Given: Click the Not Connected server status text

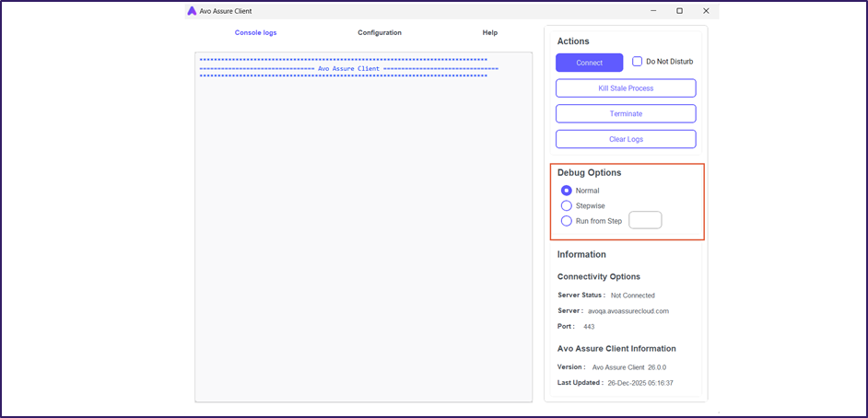Looking at the screenshot, I should [633, 296].
